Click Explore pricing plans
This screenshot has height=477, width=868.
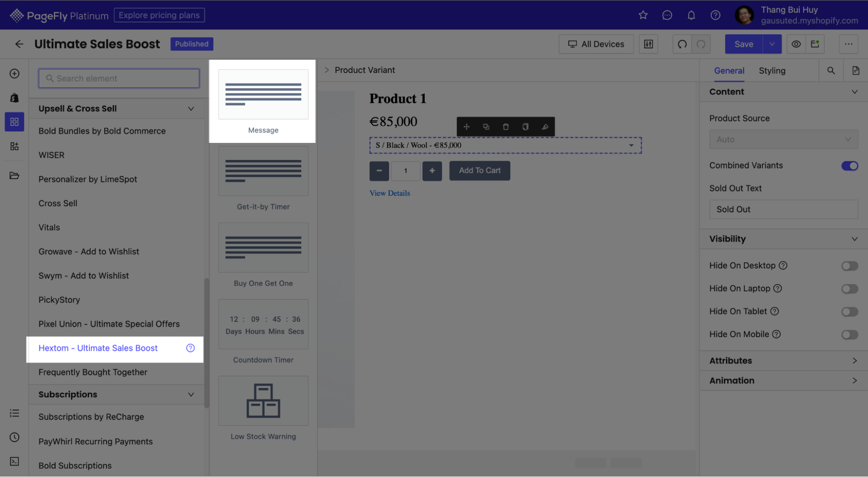click(159, 15)
